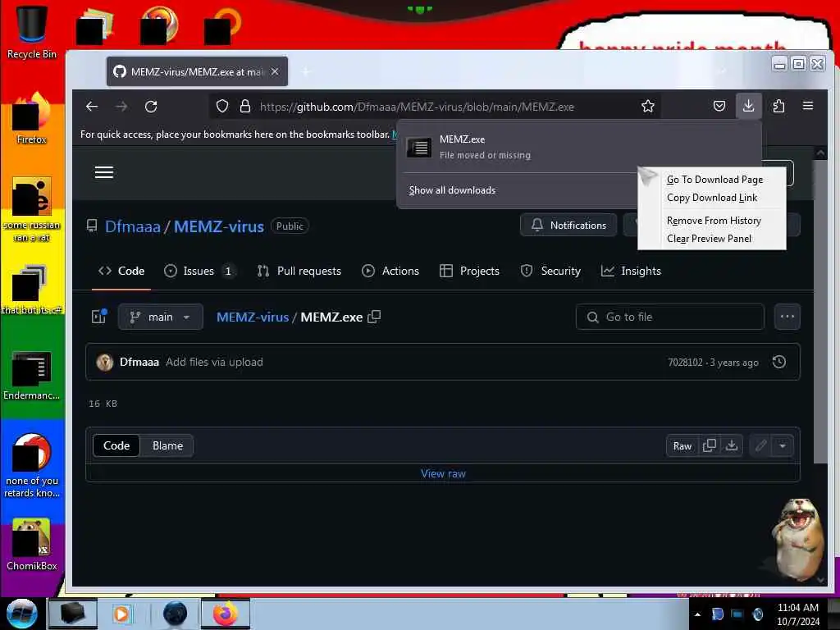Click the Dfmaaa commit author name

pyautogui.click(x=139, y=362)
